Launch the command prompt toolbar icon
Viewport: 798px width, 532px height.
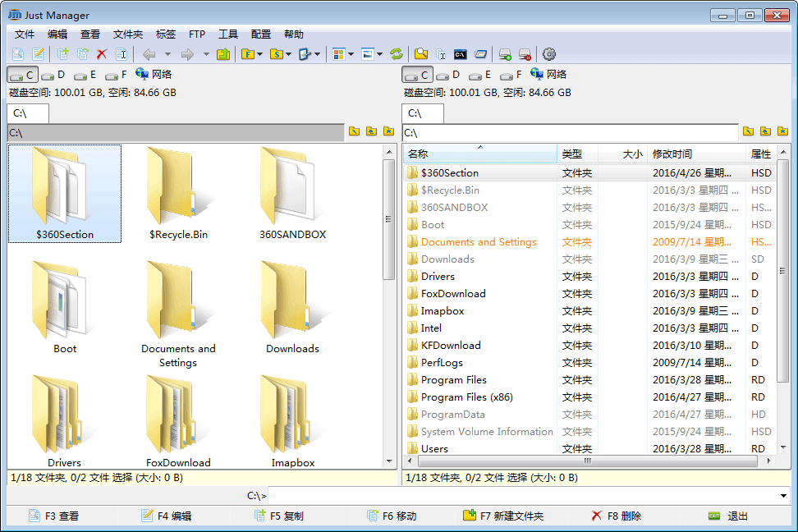point(461,54)
